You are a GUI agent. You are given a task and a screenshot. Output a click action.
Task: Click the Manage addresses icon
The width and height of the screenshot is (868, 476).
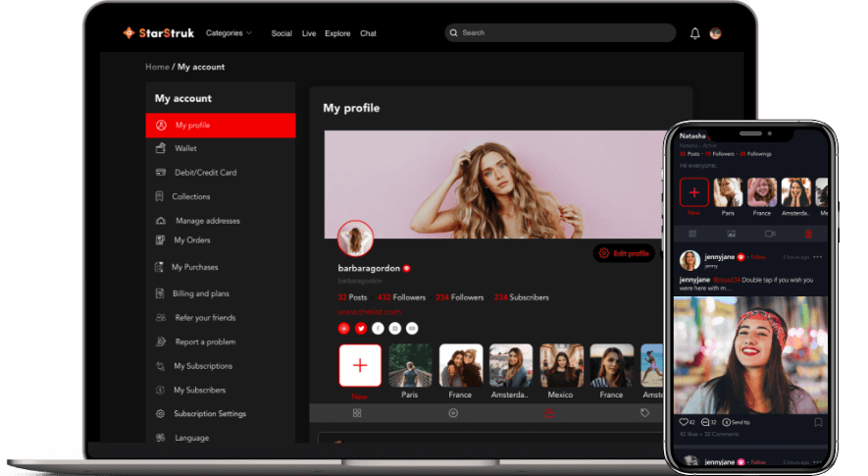(161, 221)
